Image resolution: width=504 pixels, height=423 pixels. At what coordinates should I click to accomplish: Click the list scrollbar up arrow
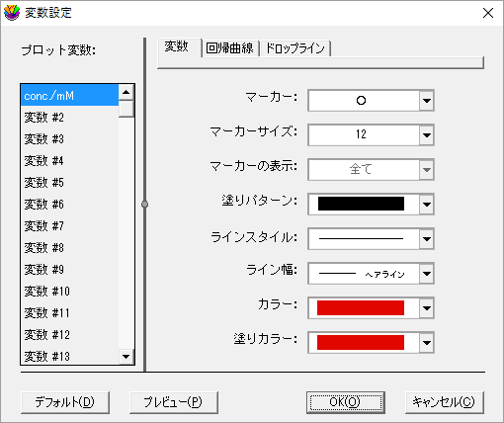(x=126, y=92)
